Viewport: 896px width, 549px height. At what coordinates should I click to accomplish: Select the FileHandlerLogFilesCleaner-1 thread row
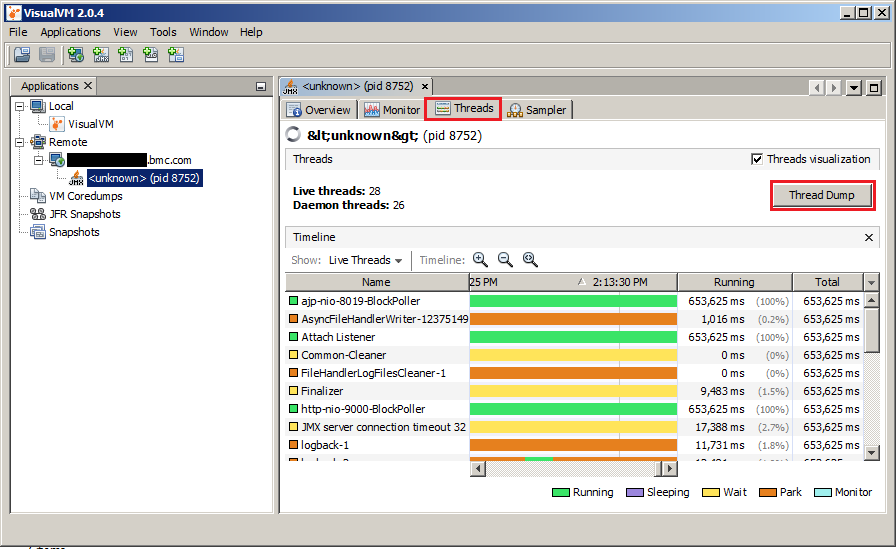(x=574, y=373)
